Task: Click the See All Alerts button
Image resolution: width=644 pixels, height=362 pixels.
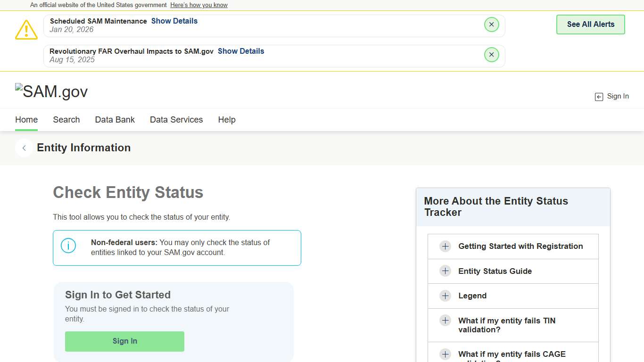Action: tap(590, 24)
